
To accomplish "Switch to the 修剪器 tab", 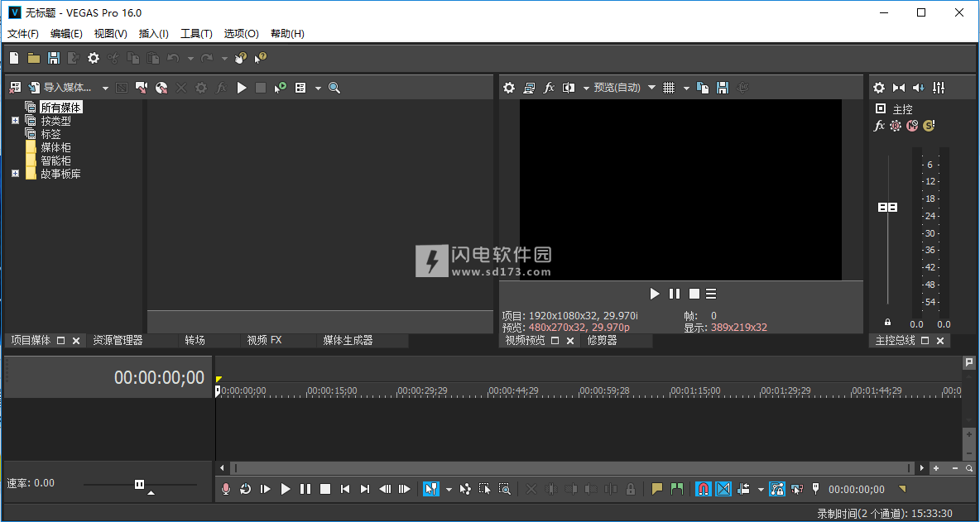I will [x=602, y=340].
